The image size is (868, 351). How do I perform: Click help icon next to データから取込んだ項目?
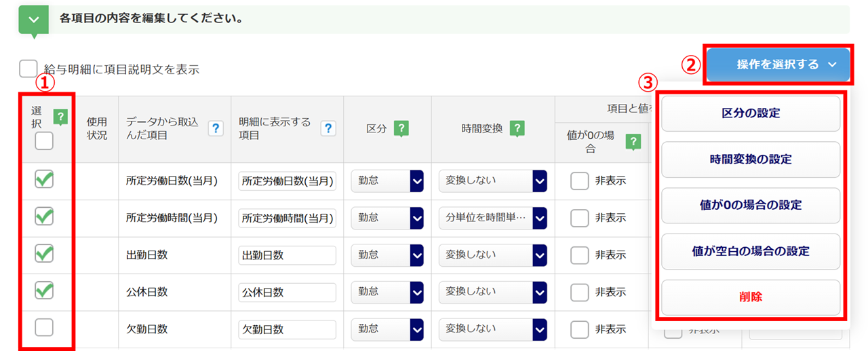click(216, 128)
